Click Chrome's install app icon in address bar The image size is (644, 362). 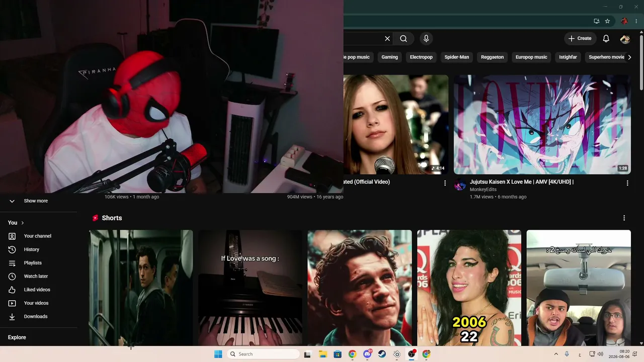pos(596,21)
